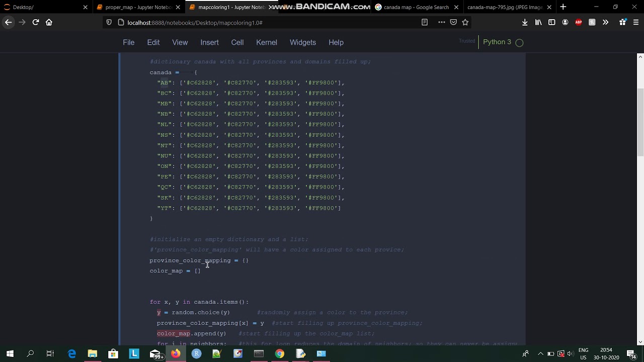The width and height of the screenshot is (644, 362).
Task: Close the proper_map notebook tab
Action: tap(178, 7)
